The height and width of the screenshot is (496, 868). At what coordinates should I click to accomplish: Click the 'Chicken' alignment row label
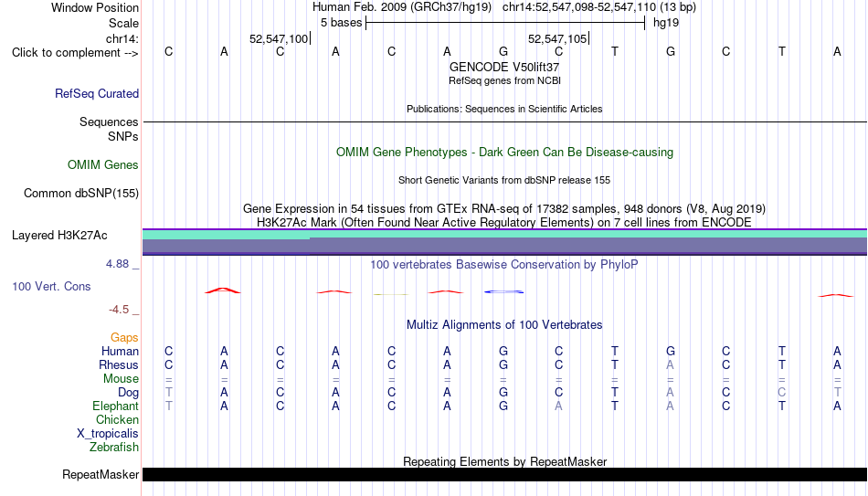117,420
